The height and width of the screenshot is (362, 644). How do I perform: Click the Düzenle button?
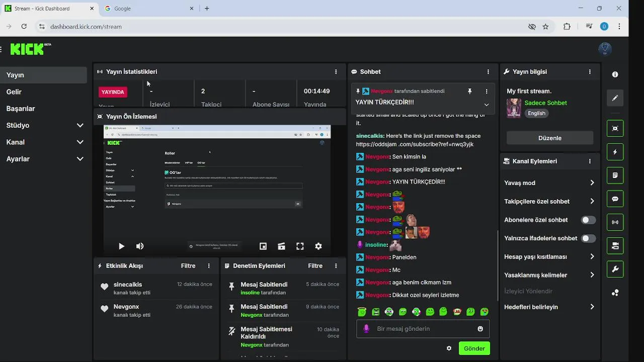point(550,138)
